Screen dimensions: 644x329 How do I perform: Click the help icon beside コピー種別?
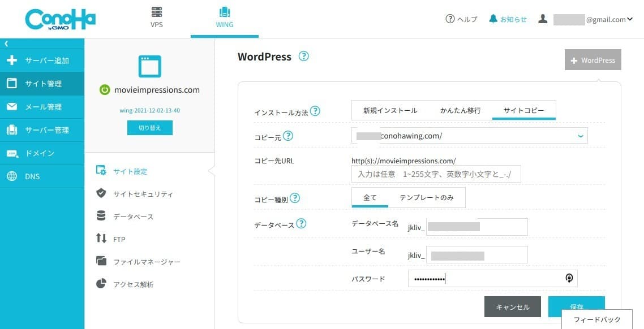tap(295, 198)
